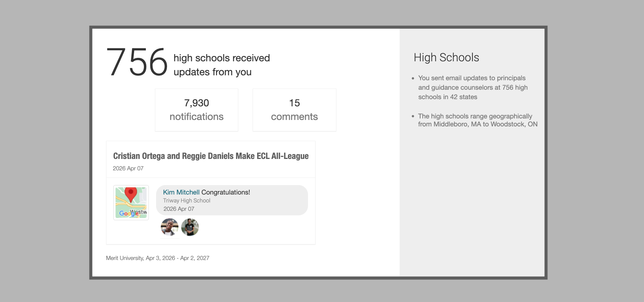Select the avatar of athlete in black shirt
The image size is (644, 302).
pyautogui.click(x=190, y=227)
